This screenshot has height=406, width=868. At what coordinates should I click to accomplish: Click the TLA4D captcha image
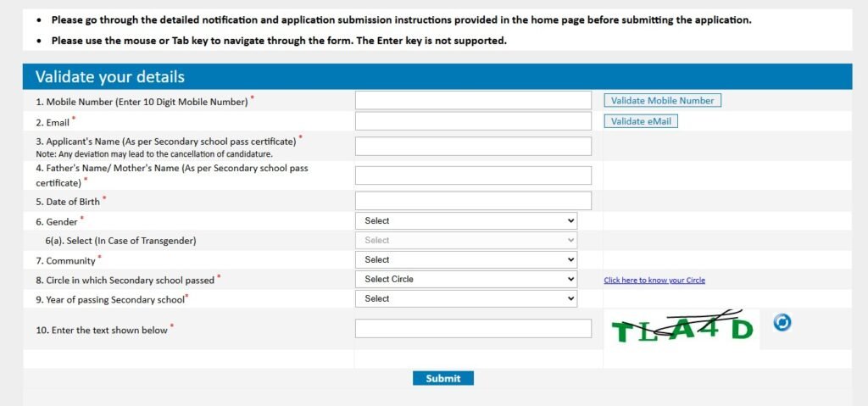pos(682,329)
